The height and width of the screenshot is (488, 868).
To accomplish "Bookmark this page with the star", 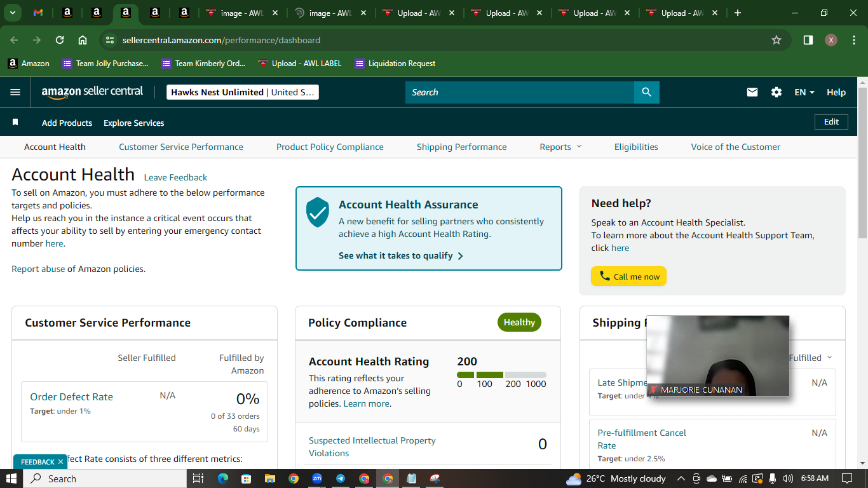I will [776, 40].
